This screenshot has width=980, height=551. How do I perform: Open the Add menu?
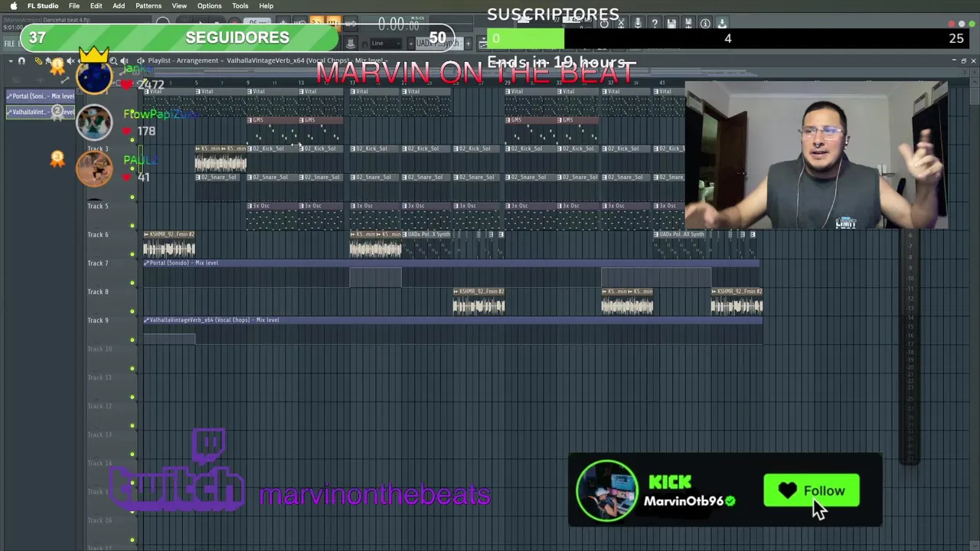click(x=119, y=6)
